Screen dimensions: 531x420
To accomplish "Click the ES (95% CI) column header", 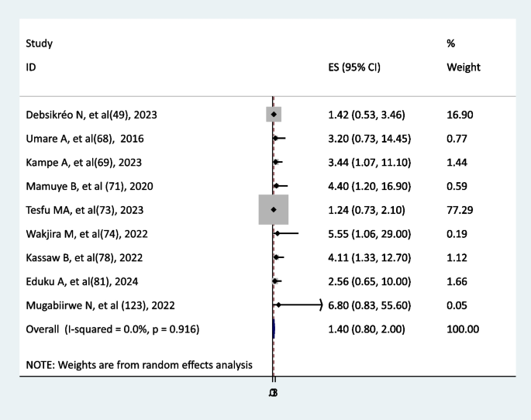I will [x=354, y=67].
